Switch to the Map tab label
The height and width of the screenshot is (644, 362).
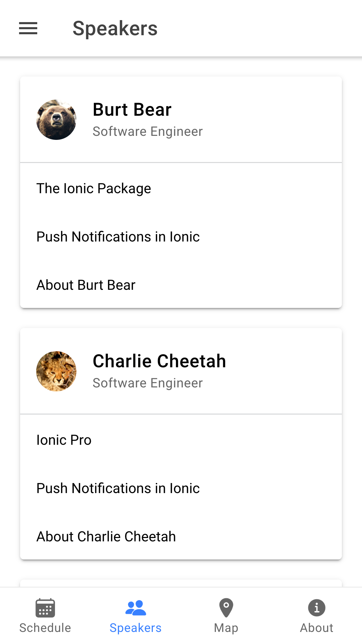pyautogui.click(x=226, y=628)
